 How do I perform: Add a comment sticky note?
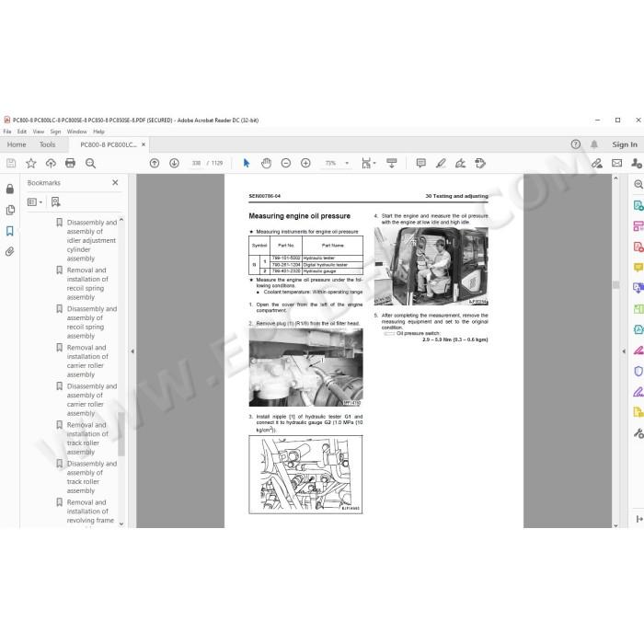421,163
